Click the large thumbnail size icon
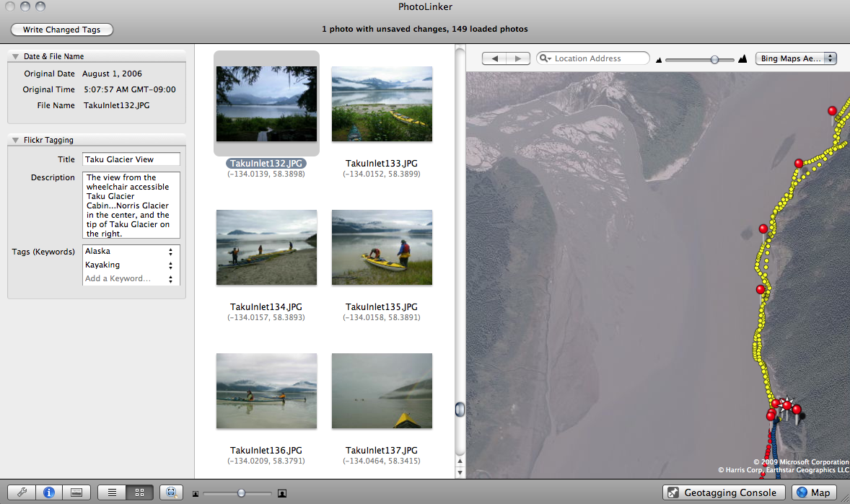 [282, 493]
